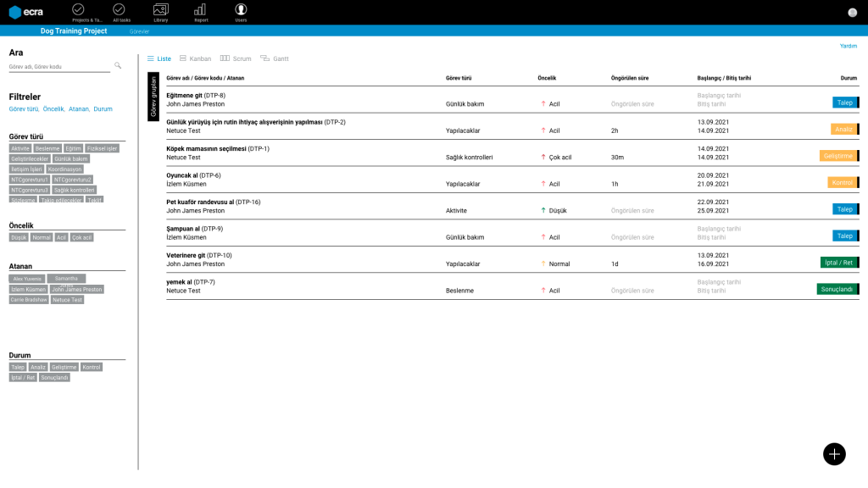Click the search magnifier icon
Screen dimensions: 868x488
[x=118, y=65]
